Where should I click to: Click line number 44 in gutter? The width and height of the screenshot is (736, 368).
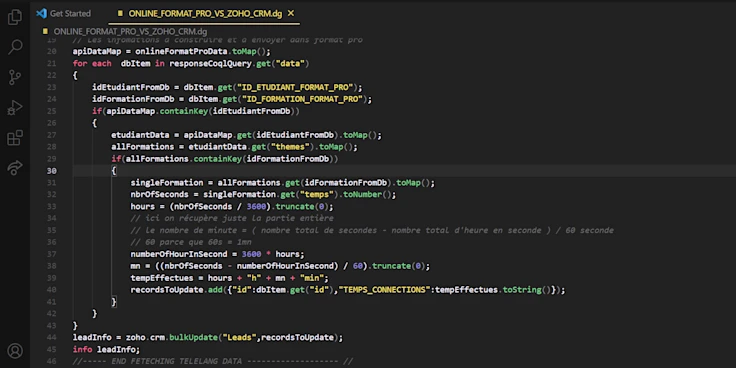click(x=52, y=337)
